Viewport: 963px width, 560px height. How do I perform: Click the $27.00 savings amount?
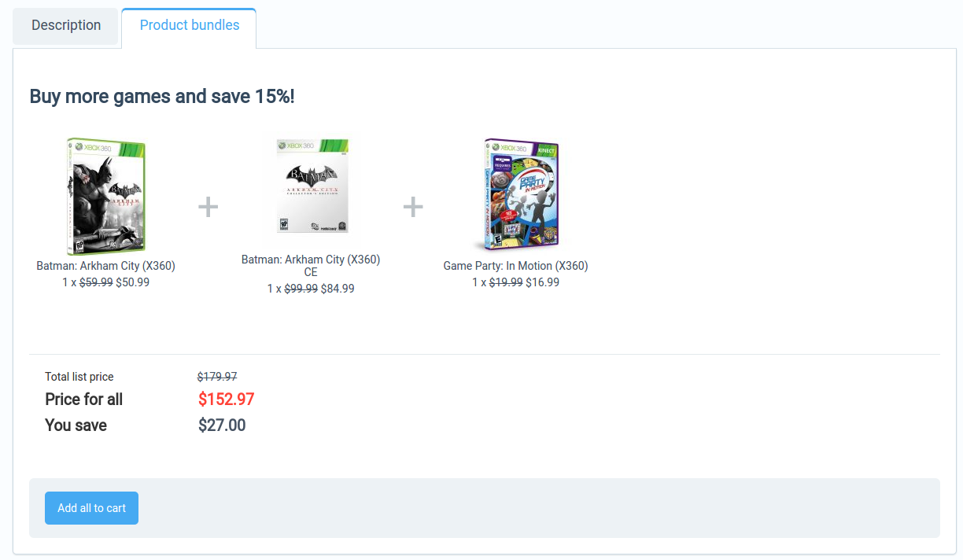222,426
